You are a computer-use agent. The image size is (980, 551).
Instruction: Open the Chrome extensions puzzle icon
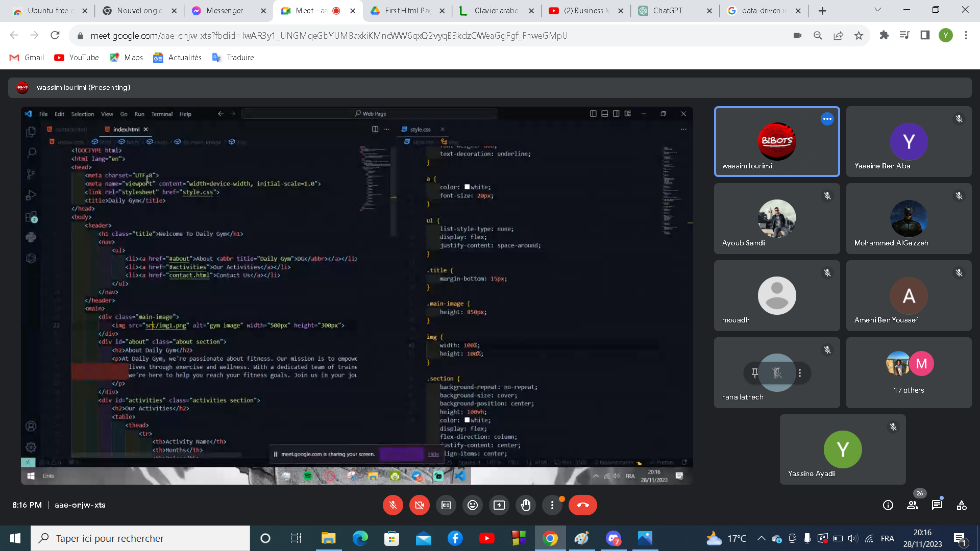coord(884,35)
